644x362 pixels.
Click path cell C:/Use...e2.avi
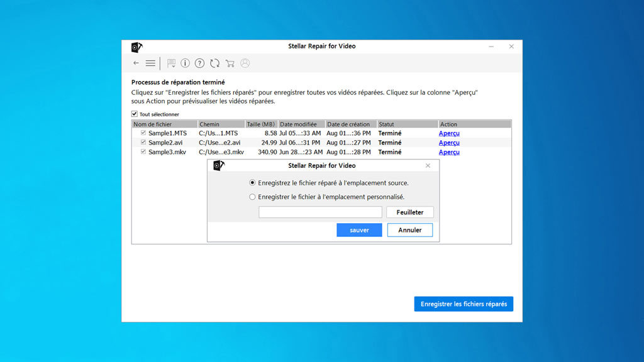coord(219,143)
